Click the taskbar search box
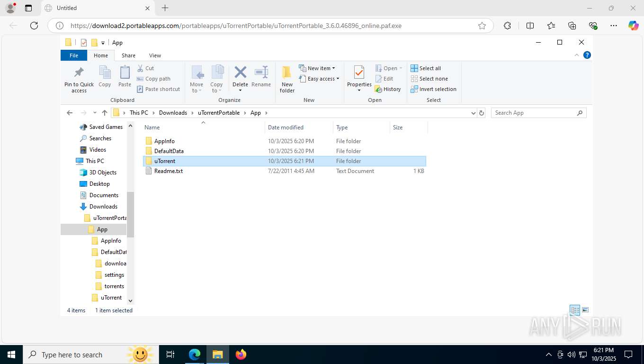The image size is (644, 364). tap(91, 354)
